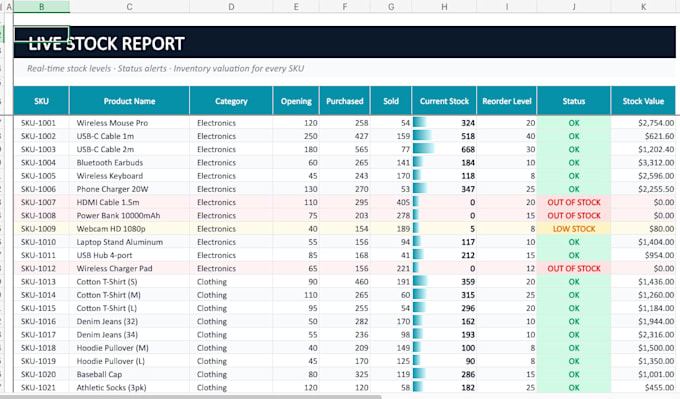Image resolution: width=680 pixels, height=399 pixels.
Task: Select the Denim Jeans (34) cell
Action: pyautogui.click(x=129, y=334)
